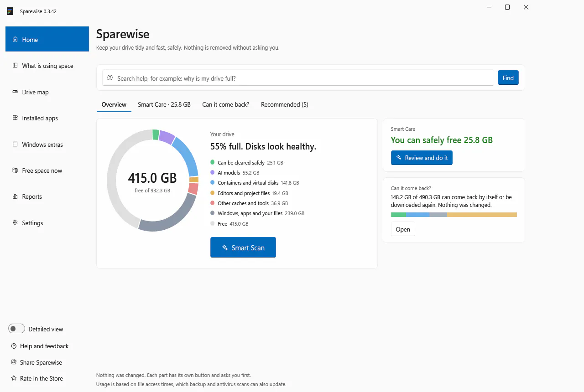Click the Windows extras sidebar icon
Viewport: 584px width, 392px height.
15,144
